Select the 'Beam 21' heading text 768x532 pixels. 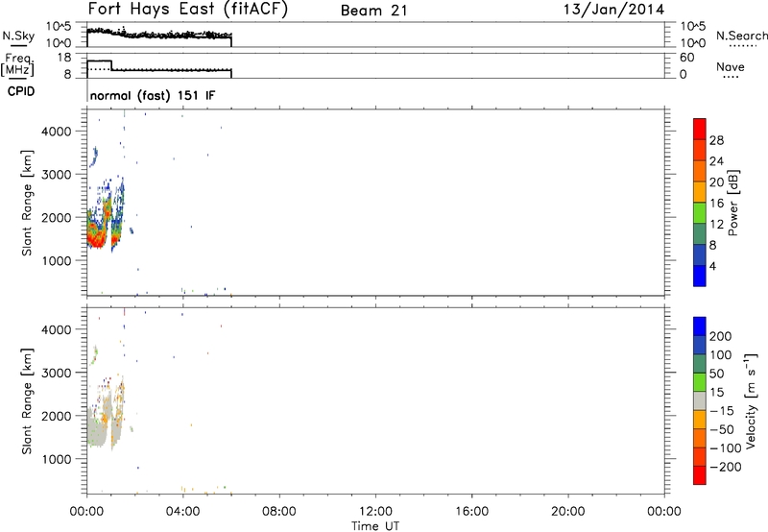(373, 11)
